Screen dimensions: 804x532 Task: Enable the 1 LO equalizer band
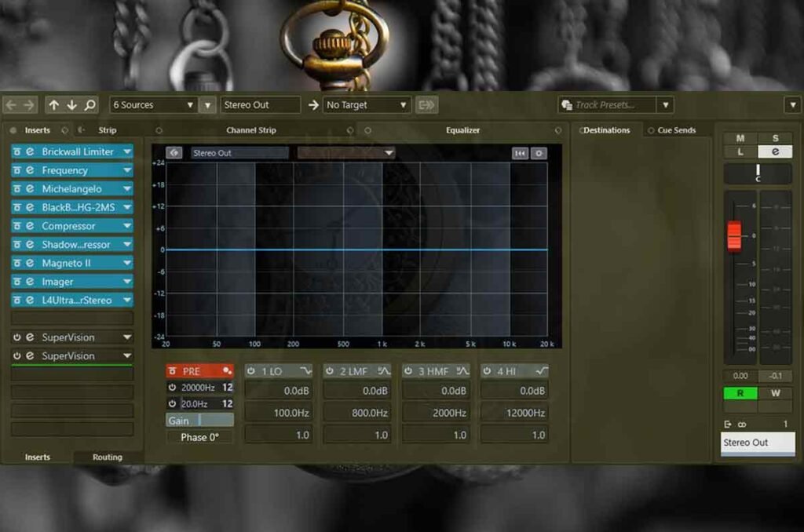250,371
